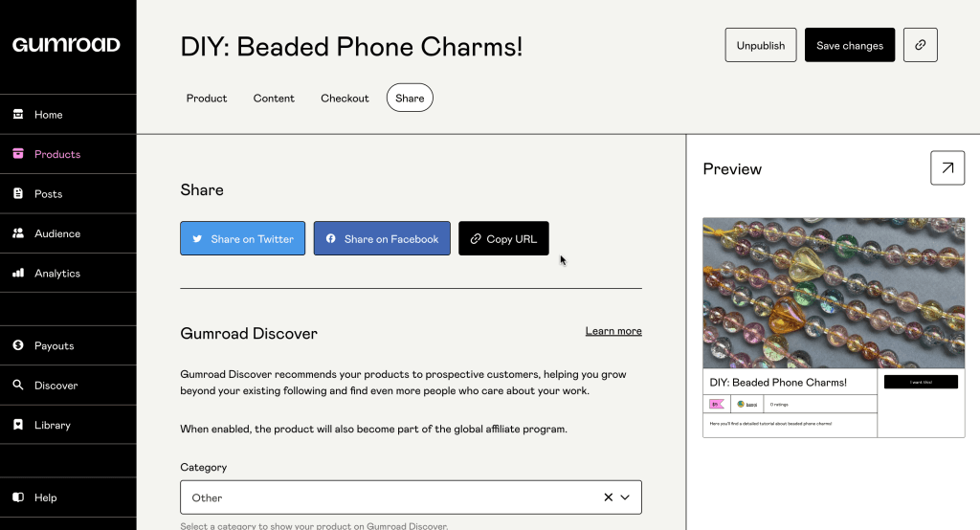980x530 pixels.
Task: Follow the Learn more link
Action: pos(613,331)
